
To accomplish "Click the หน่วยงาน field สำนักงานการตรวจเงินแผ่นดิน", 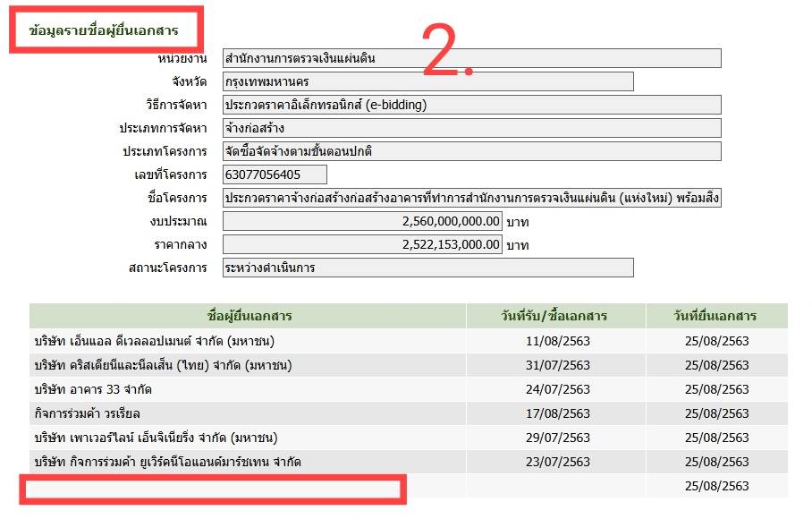I will (x=472, y=58).
